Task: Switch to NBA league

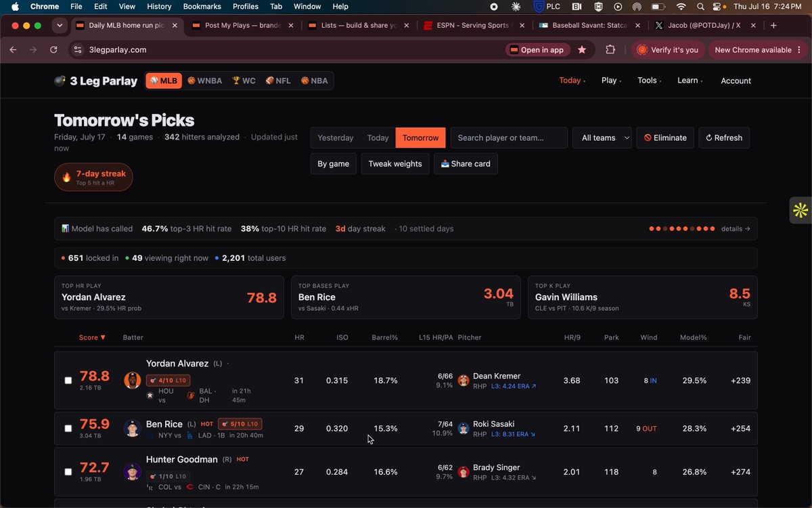Action: point(314,81)
